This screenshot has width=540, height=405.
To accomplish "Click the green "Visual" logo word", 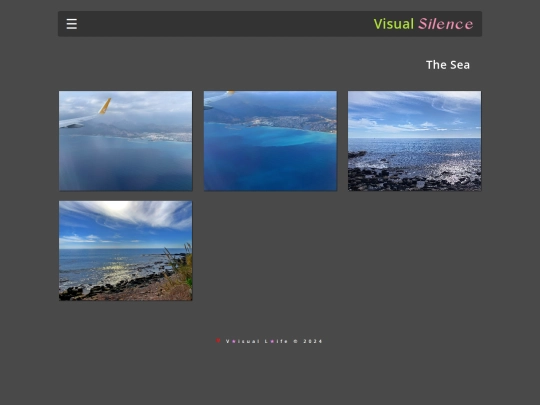I will [394, 24].
